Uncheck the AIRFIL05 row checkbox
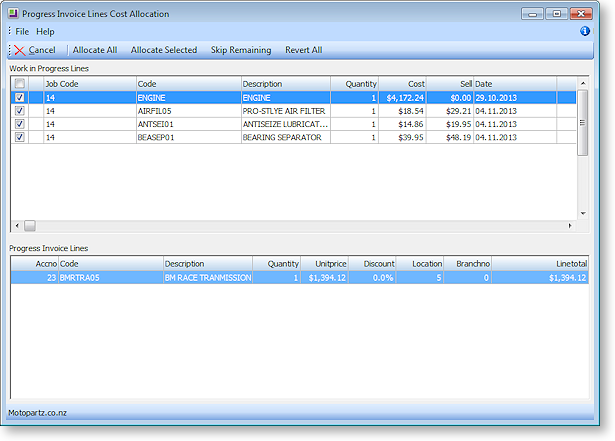This screenshot has height=441, width=615. 19,111
